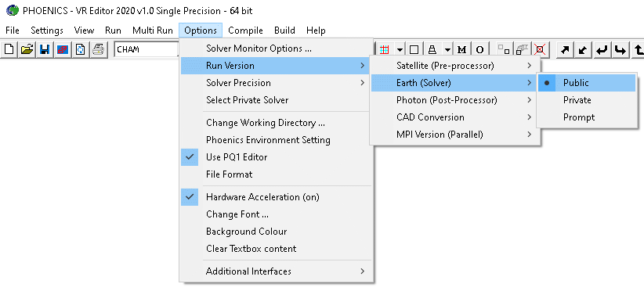Click the printer icon in toolbar
This screenshot has height=291, width=644.
[99, 49]
